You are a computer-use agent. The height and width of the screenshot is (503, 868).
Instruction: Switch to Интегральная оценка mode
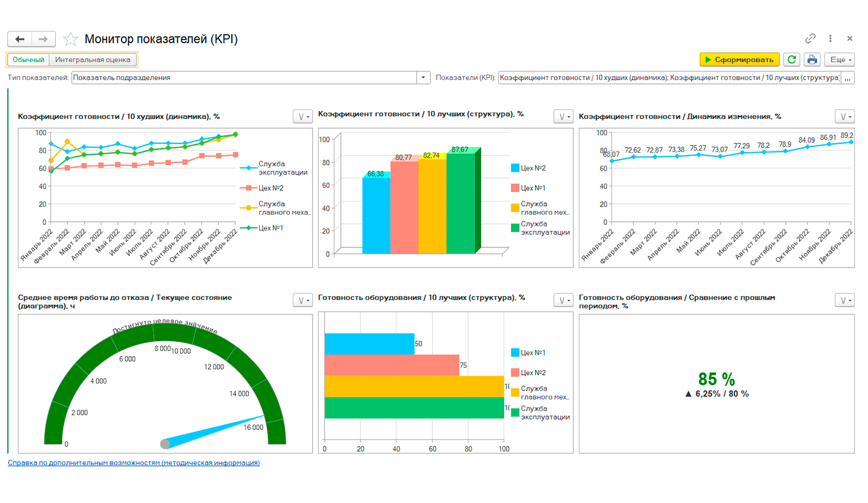[x=93, y=59]
